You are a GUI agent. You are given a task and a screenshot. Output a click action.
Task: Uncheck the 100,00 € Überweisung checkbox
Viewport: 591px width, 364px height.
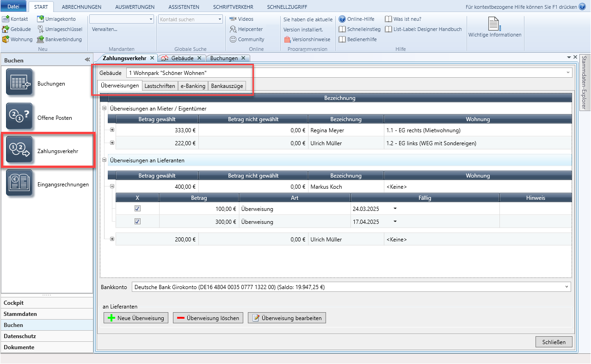click(137, 209)
